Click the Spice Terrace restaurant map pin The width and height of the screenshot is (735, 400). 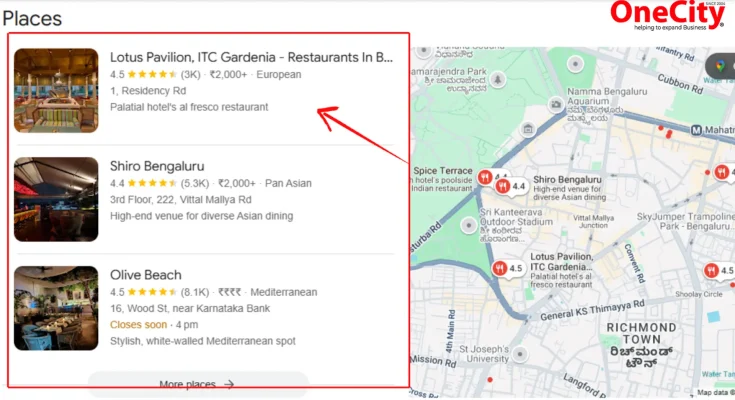(x=486, y=178)
